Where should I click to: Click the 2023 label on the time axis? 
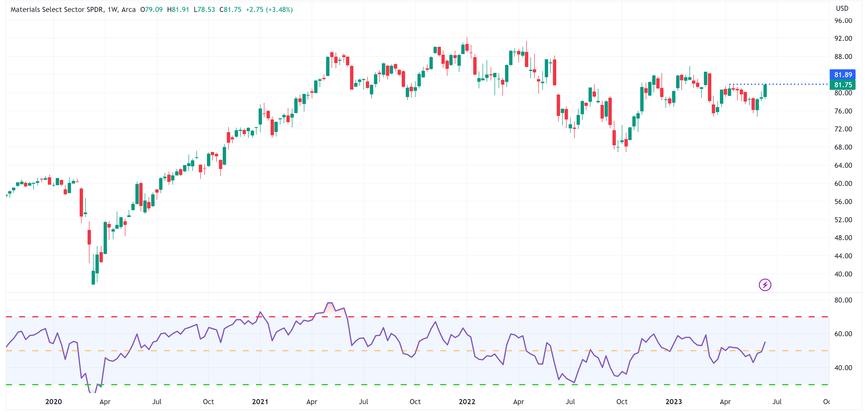tap(673, 401)
